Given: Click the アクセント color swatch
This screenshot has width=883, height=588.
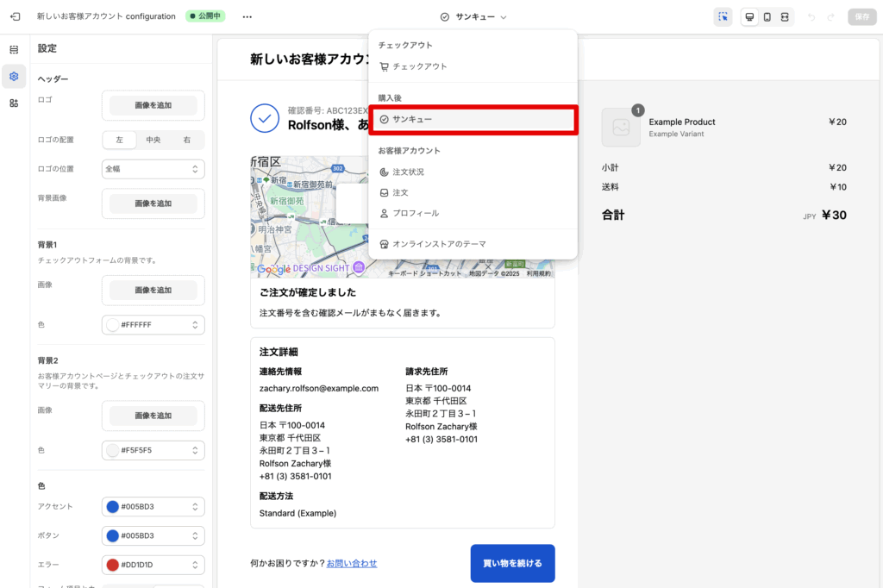Looking at the screenshot, I should (x=113, y=507).
